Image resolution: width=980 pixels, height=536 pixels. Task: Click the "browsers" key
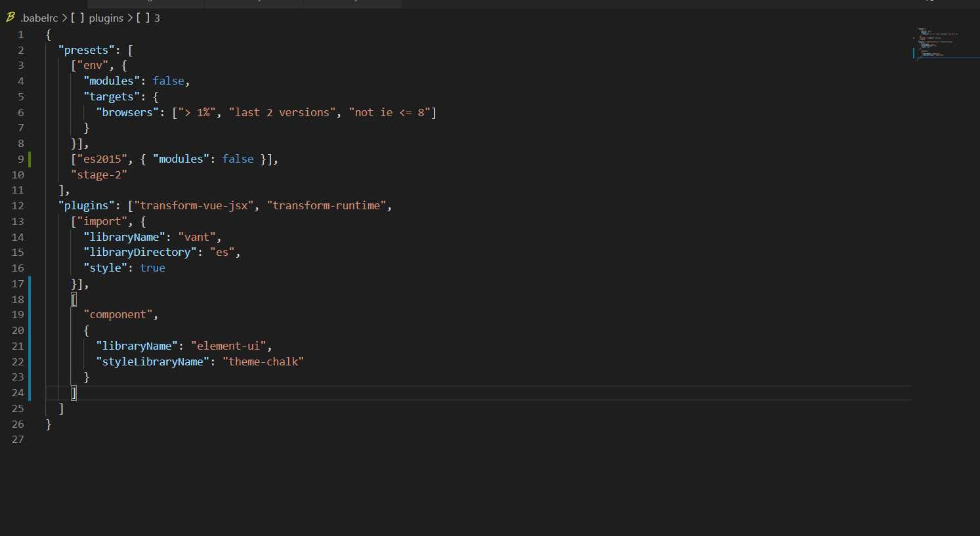(127, 112)
